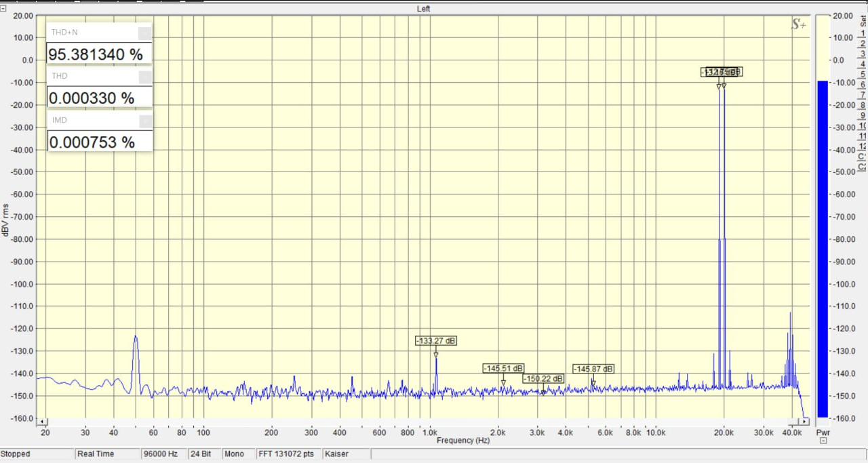This screenshot has height=463, width=868.
Task: Click the Frequency (Hz) axis label
Action: point(463,441)
